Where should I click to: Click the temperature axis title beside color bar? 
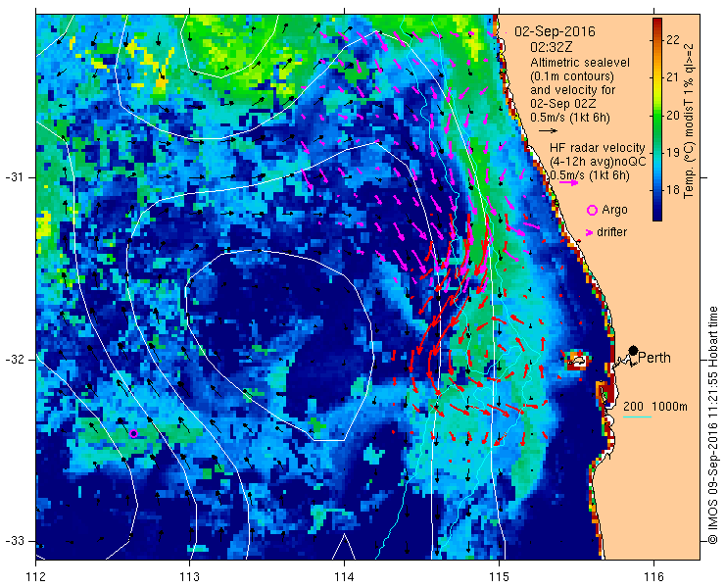(689, 121)
